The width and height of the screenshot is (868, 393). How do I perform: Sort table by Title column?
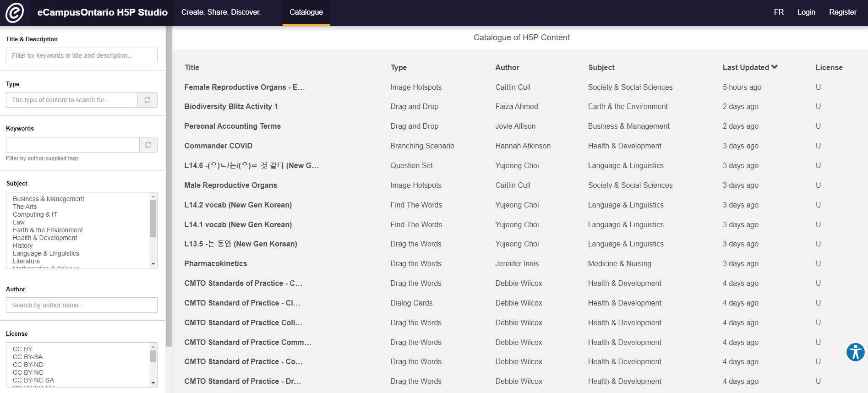[192, 67]
